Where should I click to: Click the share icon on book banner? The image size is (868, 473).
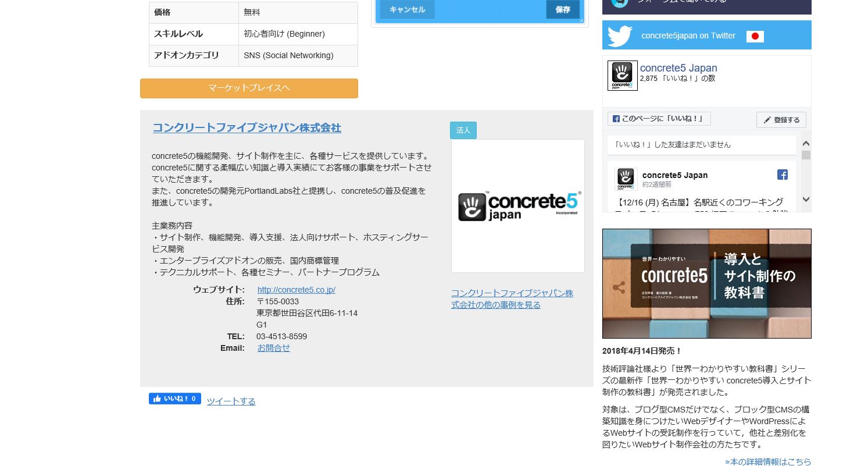[x=619, y=287]
